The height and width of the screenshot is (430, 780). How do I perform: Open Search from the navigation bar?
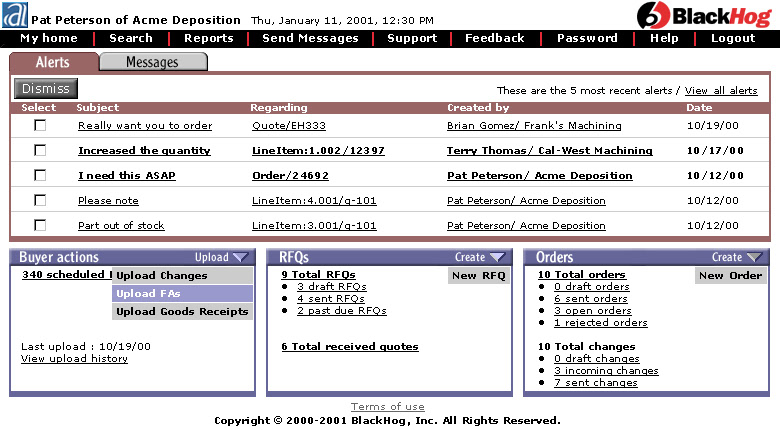click(x=131, y=38)
